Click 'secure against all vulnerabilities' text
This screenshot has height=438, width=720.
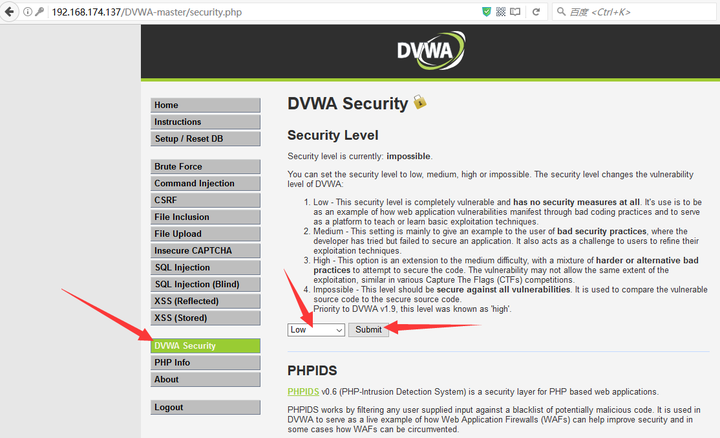tap(503, 290)
